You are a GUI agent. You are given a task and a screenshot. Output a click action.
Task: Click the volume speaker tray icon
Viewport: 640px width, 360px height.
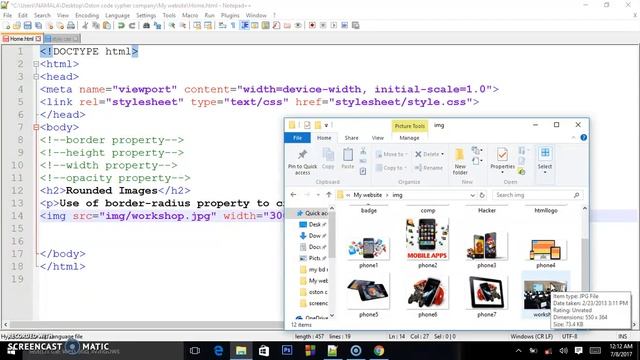pos(564,351)
